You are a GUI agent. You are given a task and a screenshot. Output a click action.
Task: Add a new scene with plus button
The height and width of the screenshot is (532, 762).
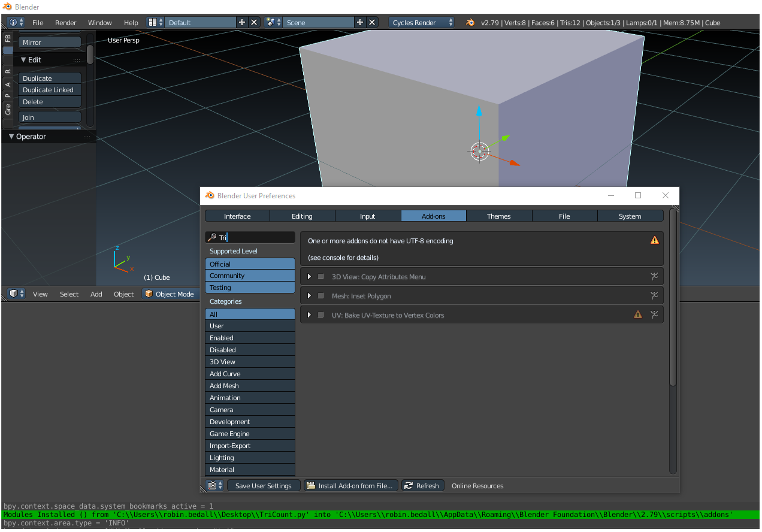[x=360, y=22]
